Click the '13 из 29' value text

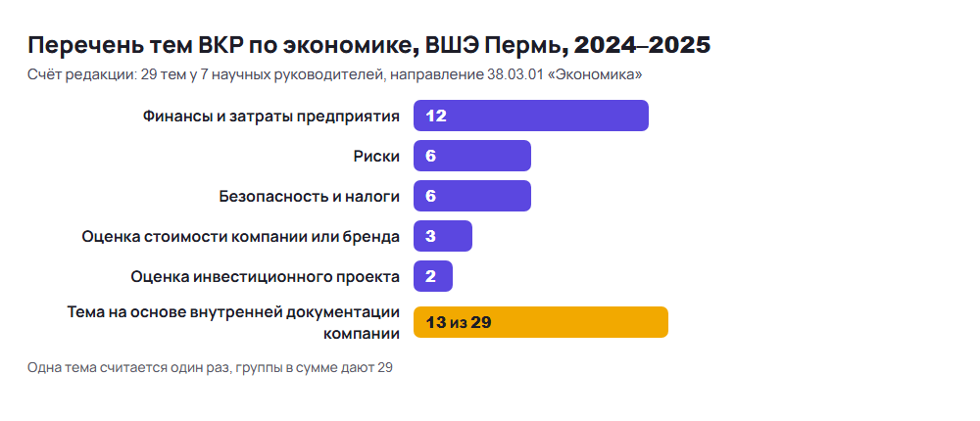pyautogui.click(x=458, y=322)
